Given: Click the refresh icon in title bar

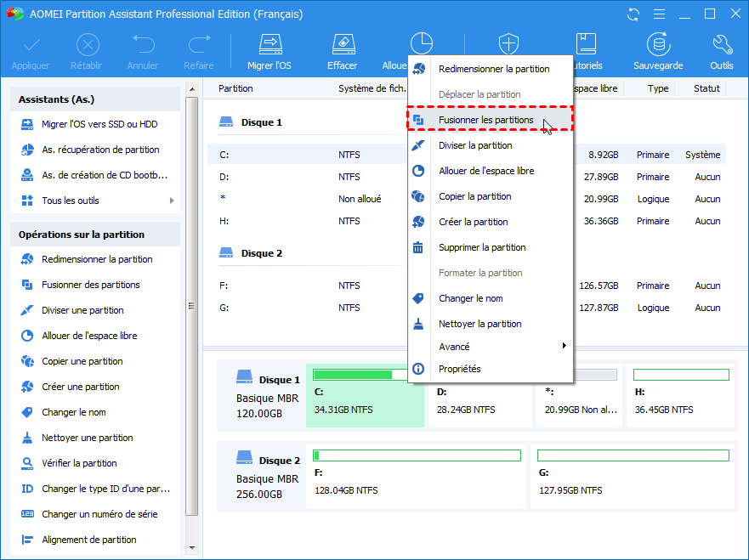Looking at the screenshot, I should tap(633, 14).
